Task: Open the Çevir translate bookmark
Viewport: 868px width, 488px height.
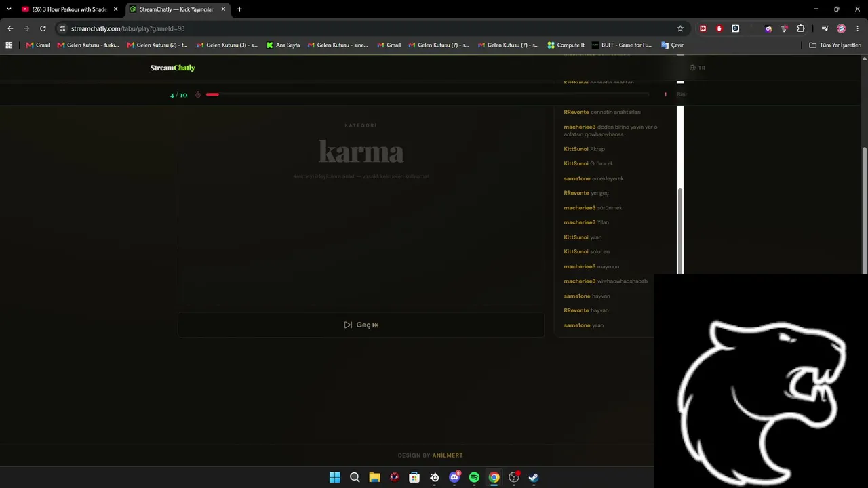Action: coord(672,45)
